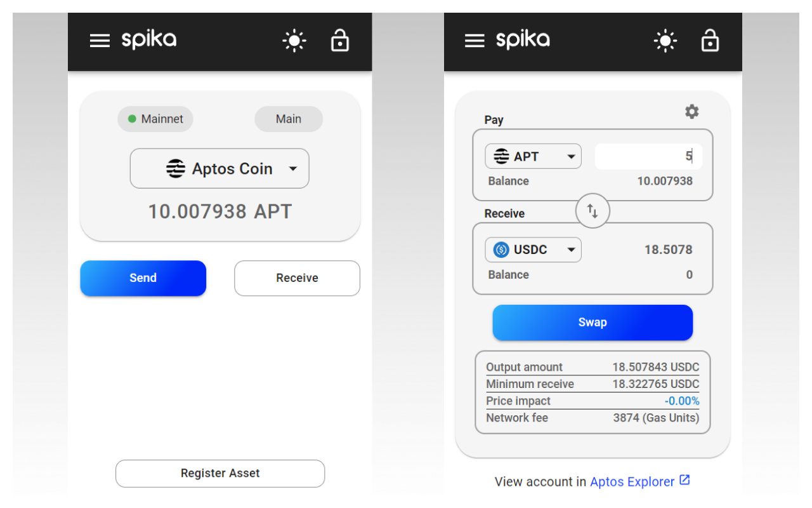Image resolution: width=812 pixels, height=508 pixels.
Task: Open hamburger menu in swap panel
Action: pyautogui.click(x=475, y=41)
